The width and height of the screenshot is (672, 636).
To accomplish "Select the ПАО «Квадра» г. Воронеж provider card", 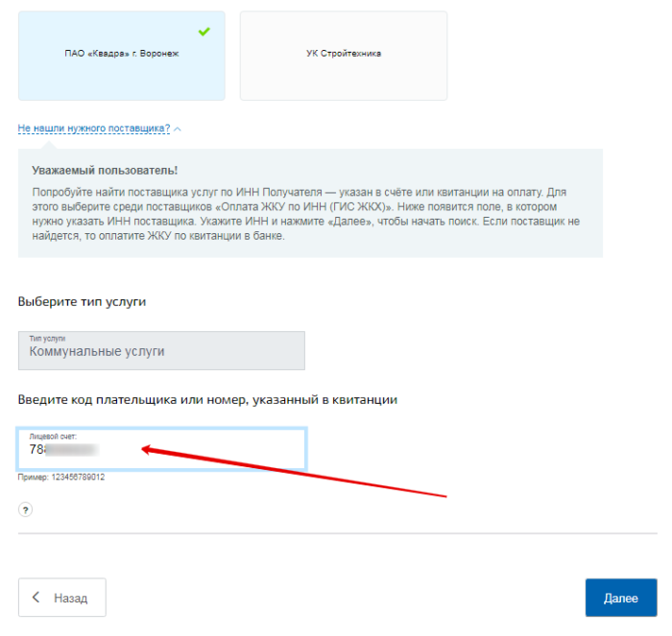I will click(122, 56).
